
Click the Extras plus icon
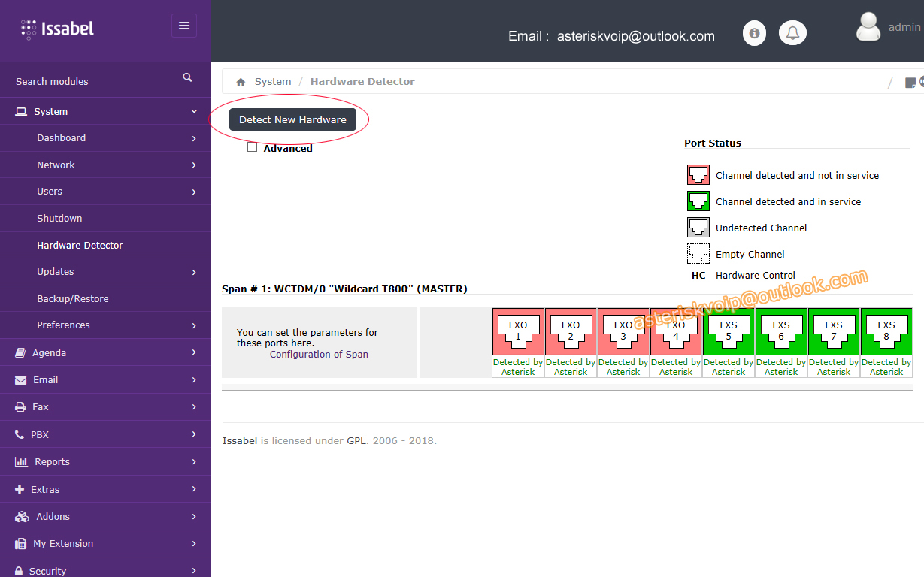[20, 489]
